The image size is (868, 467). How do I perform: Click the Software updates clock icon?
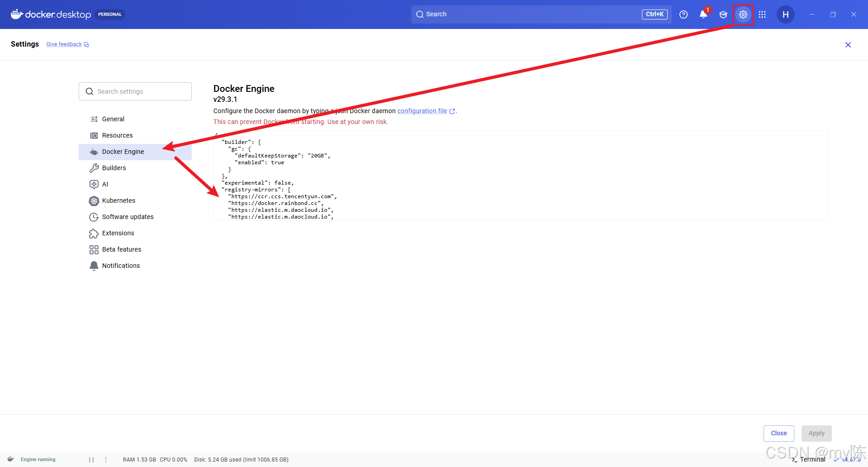[94, 217]
